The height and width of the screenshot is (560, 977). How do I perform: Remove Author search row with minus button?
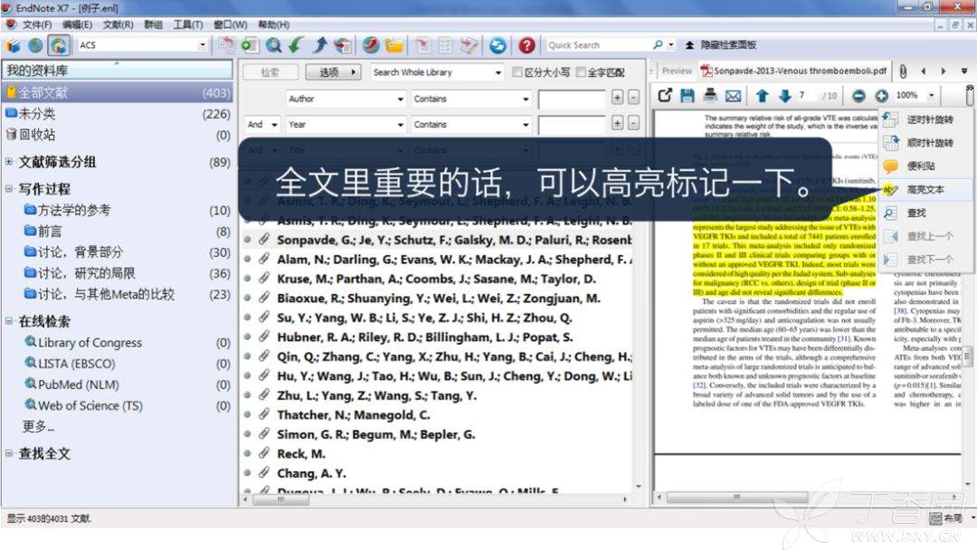pos(633,98)
